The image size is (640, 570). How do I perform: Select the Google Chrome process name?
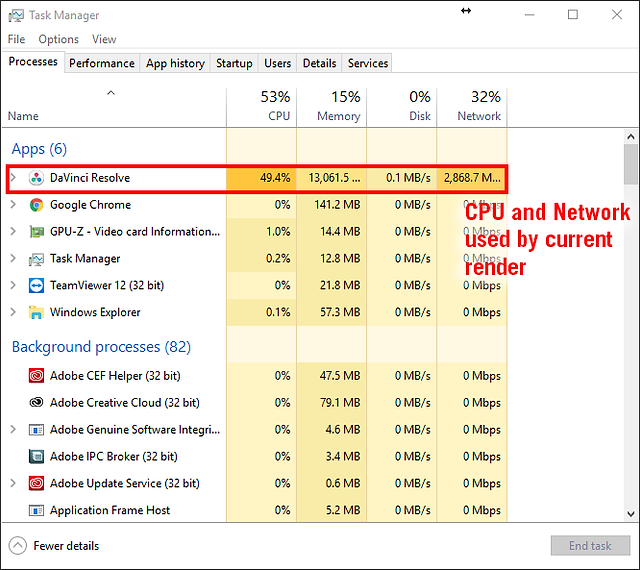90,205
